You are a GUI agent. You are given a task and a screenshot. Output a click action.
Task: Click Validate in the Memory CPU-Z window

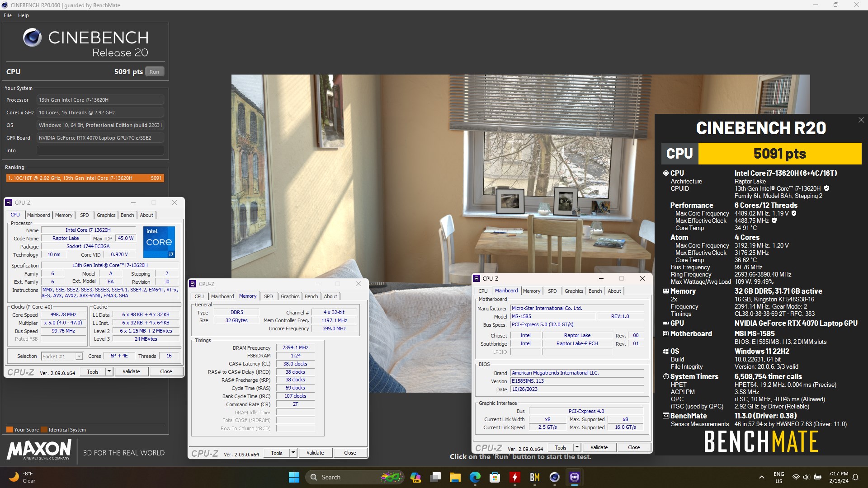315,453
